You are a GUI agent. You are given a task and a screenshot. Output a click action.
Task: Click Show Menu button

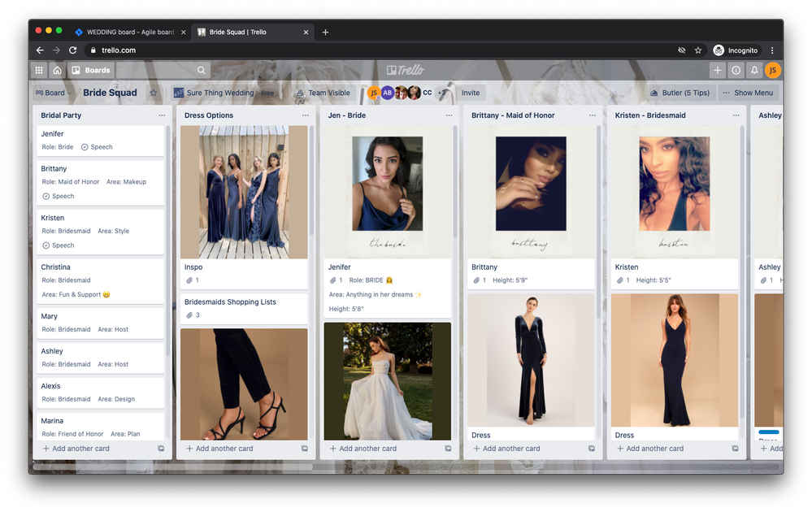pos(748,93)
